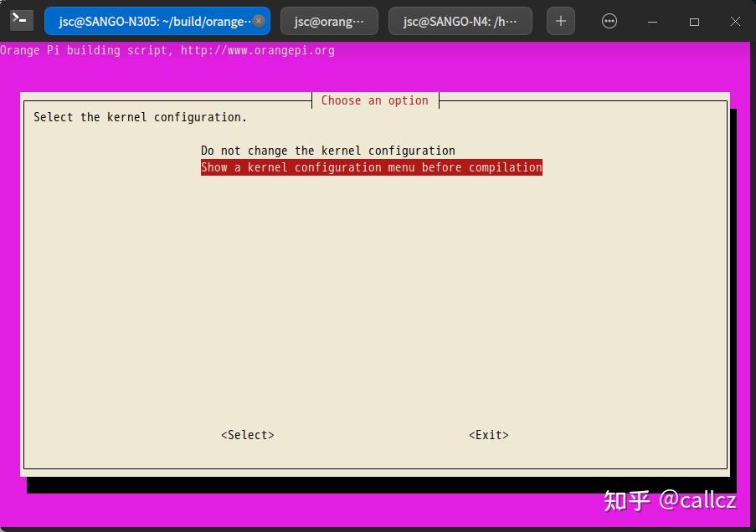Select "Show a kernel configuration menu before compilation"
This screenshot has width=756, height=532.
371,167
